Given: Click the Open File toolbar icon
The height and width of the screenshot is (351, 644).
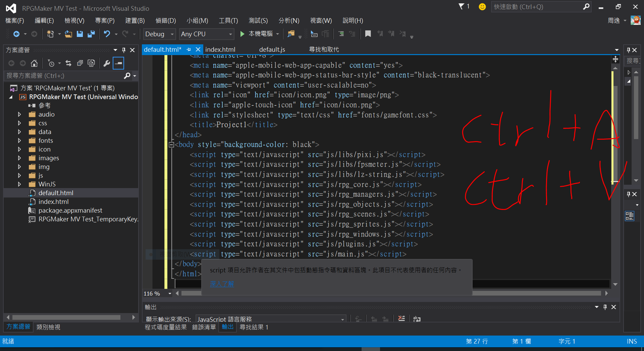Looking at the screenshot, I should pos(68,34).
